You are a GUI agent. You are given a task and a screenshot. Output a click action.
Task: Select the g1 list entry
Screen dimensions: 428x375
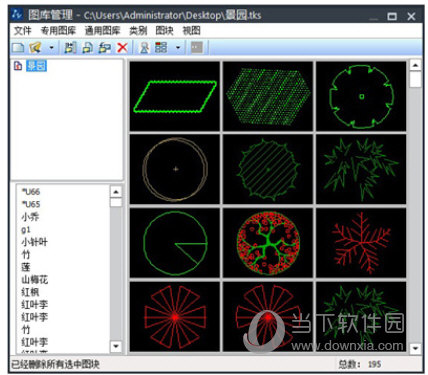click(26, 229)
